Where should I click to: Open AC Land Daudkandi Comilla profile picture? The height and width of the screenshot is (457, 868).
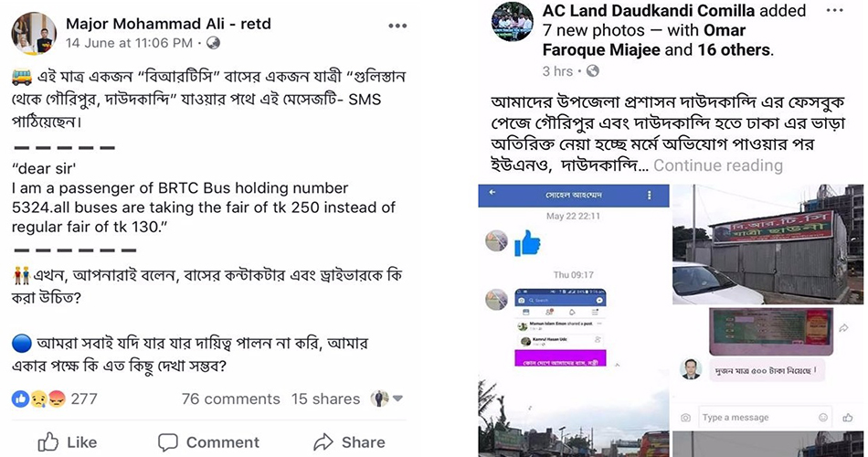513,22
